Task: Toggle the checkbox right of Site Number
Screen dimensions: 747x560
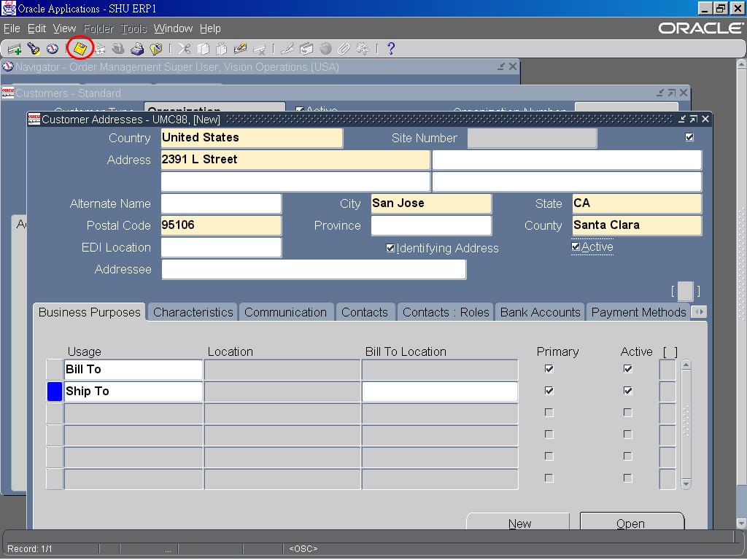Action: coord(689,137)
